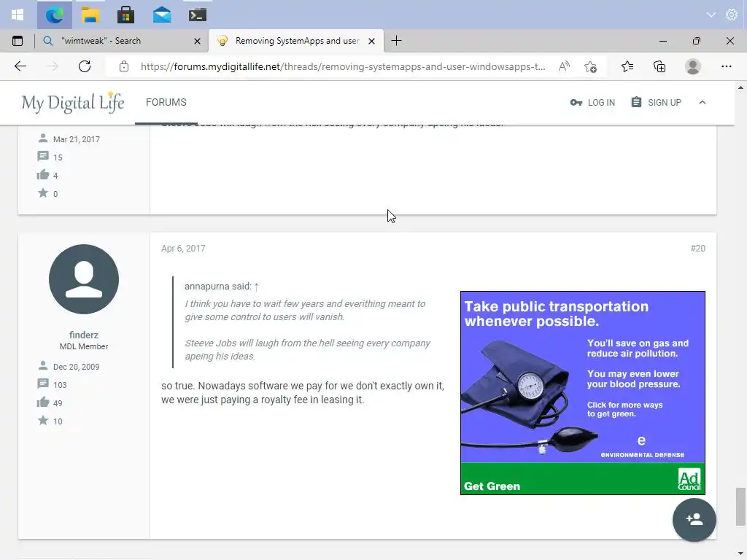747x560 pixels.
Task: Click the scrollbar down arrow
Action: (x=740, y=554)
